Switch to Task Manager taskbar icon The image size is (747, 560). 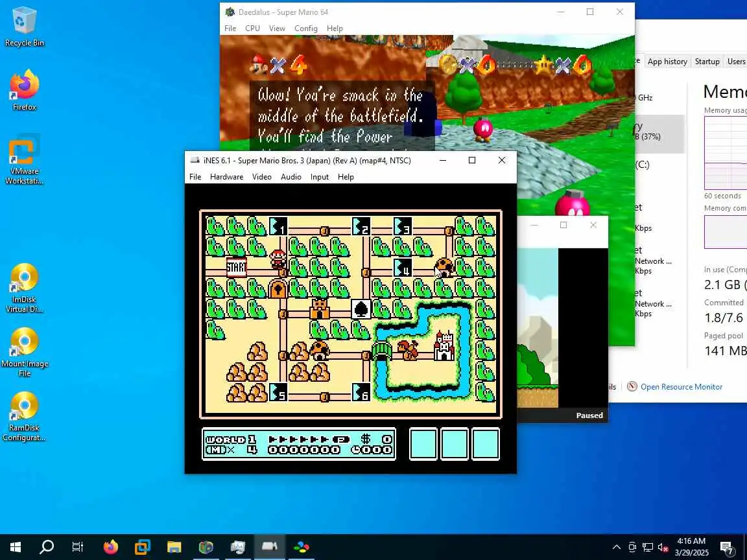click(x=237, y=546)
